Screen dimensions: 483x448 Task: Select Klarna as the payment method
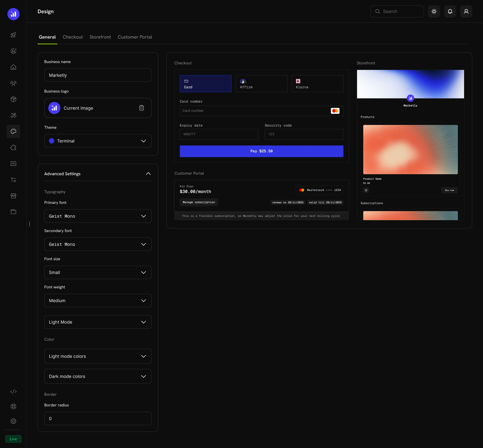pos(318,84)
